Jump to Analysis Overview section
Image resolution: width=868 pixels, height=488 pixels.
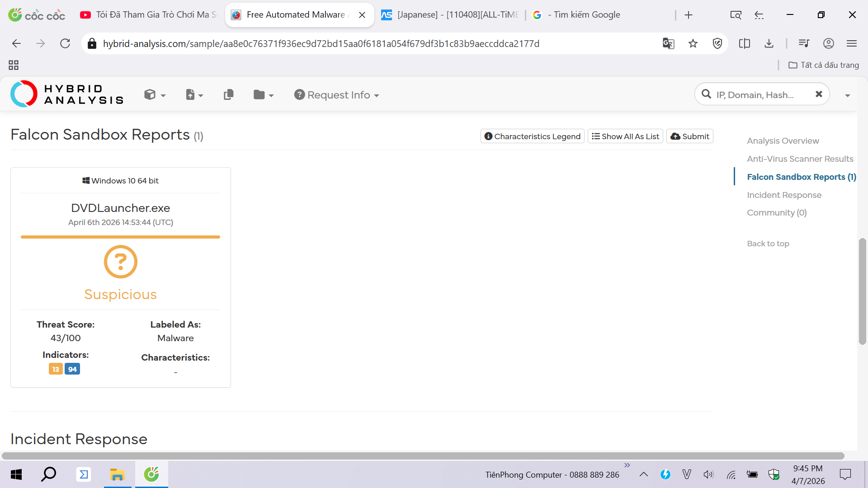tap(783, 141)
